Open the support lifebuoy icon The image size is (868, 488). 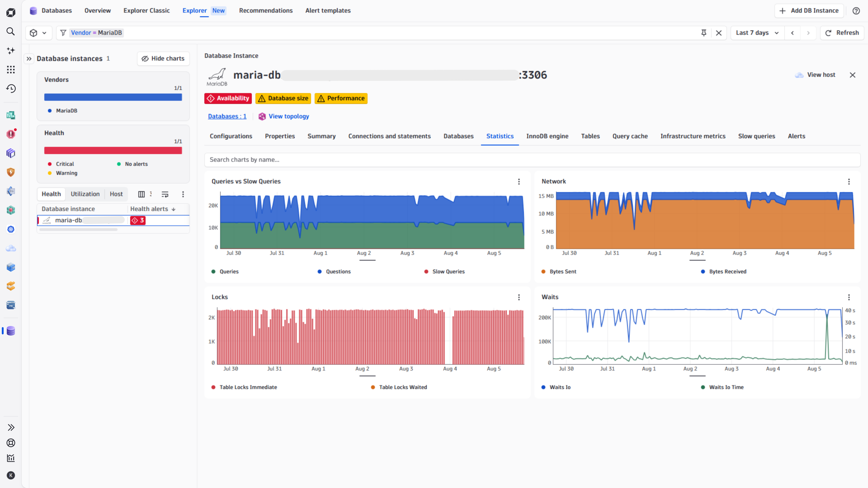(x=11, y=443)
